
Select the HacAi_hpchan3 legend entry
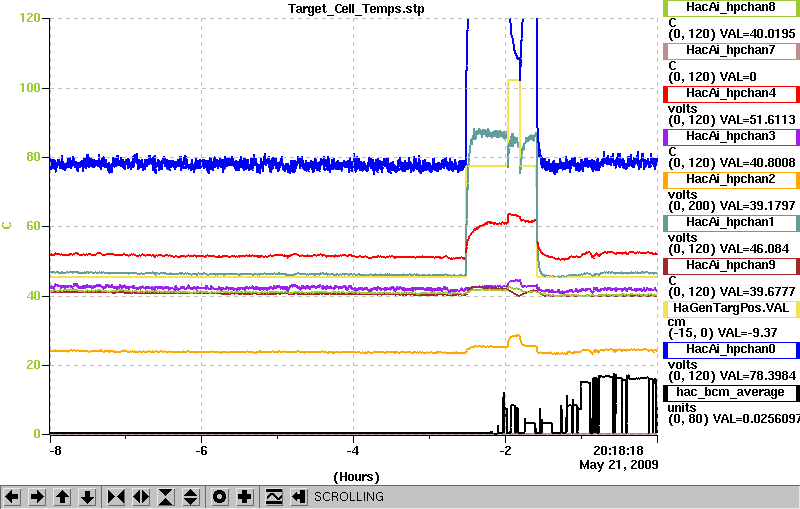[731, 136]
